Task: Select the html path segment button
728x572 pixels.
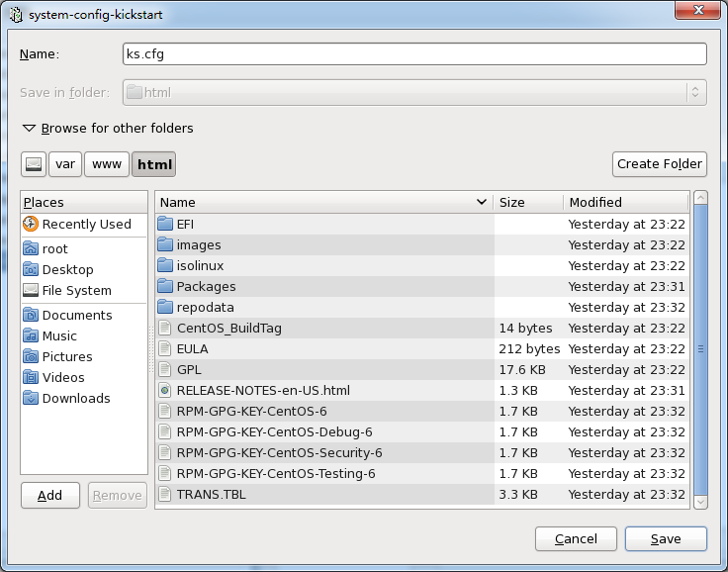Action: pyautogui.click(x=154, y=164)
